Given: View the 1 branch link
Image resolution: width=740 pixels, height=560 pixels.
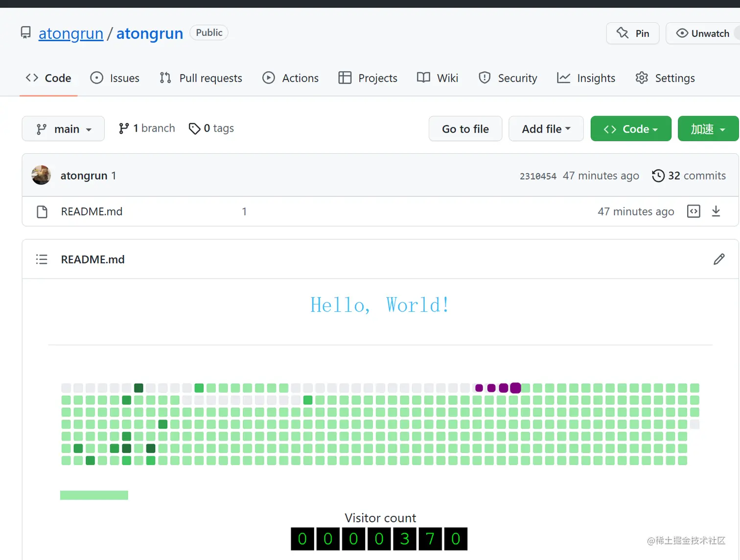Looking at the screenshot, I should 147,128.
